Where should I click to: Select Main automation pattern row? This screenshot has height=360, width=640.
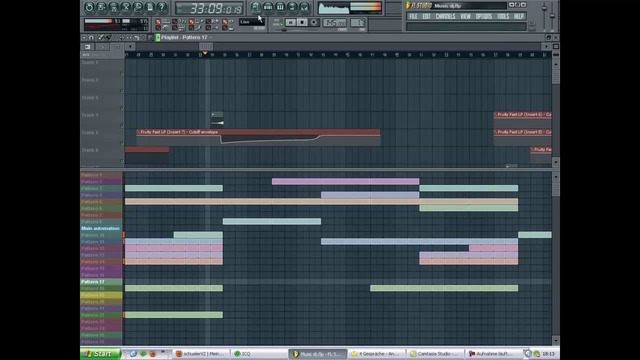pyautogui.click(x=101, y=229)
